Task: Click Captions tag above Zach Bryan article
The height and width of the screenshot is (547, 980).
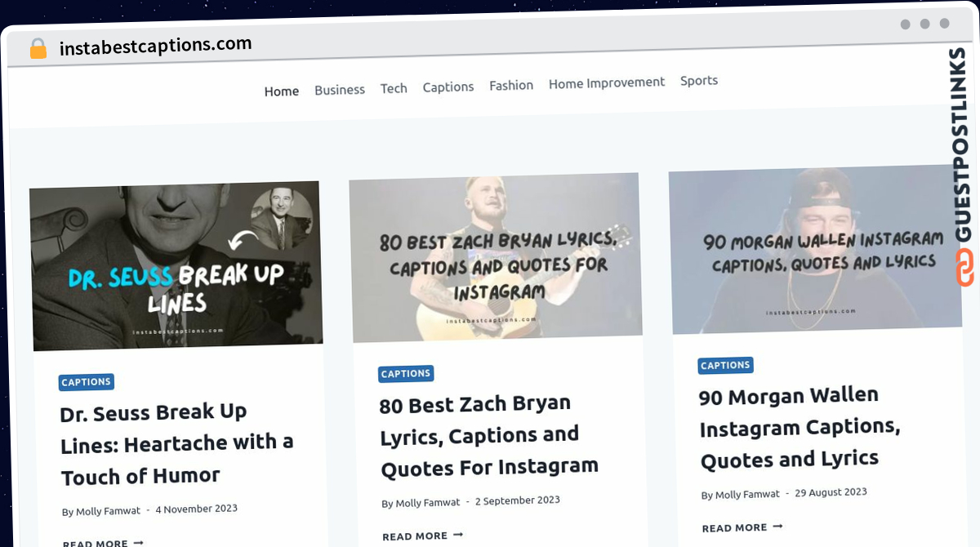Action: click(405, 374)
